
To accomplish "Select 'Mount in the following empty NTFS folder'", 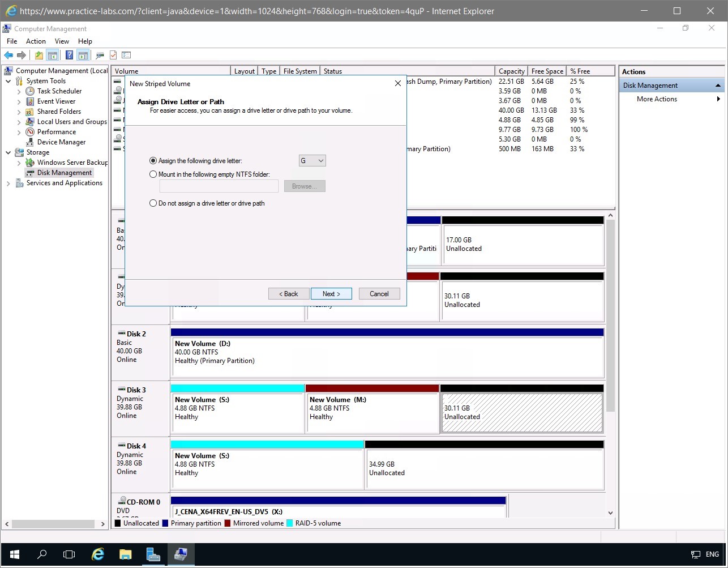I will point(153,174).
